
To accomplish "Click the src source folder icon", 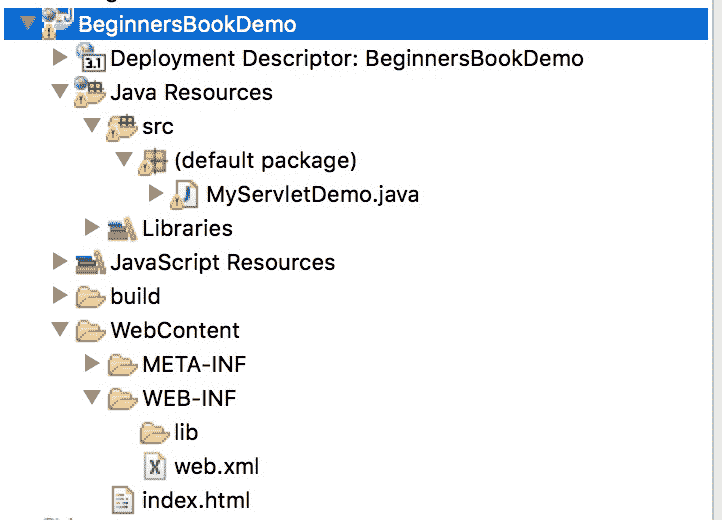I will 122,126.
